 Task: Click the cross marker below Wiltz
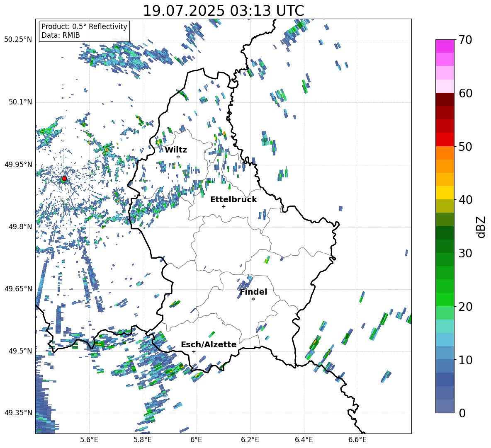(x=178, y=157)
